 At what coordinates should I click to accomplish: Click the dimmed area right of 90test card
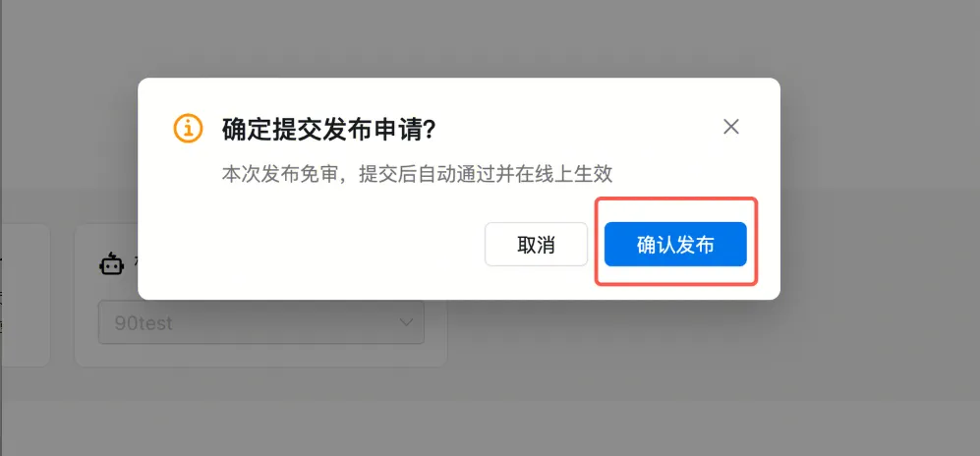pos(713,350)
